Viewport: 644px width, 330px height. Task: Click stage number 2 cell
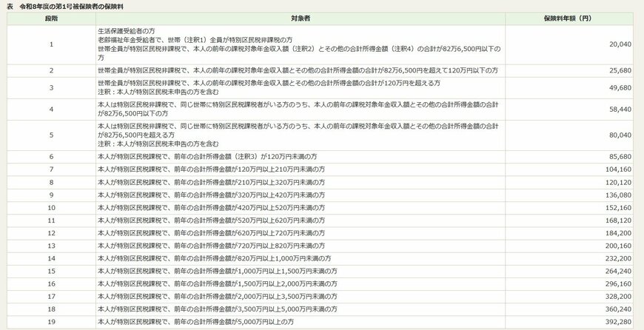pyautogui.click(x=51, y=70)
